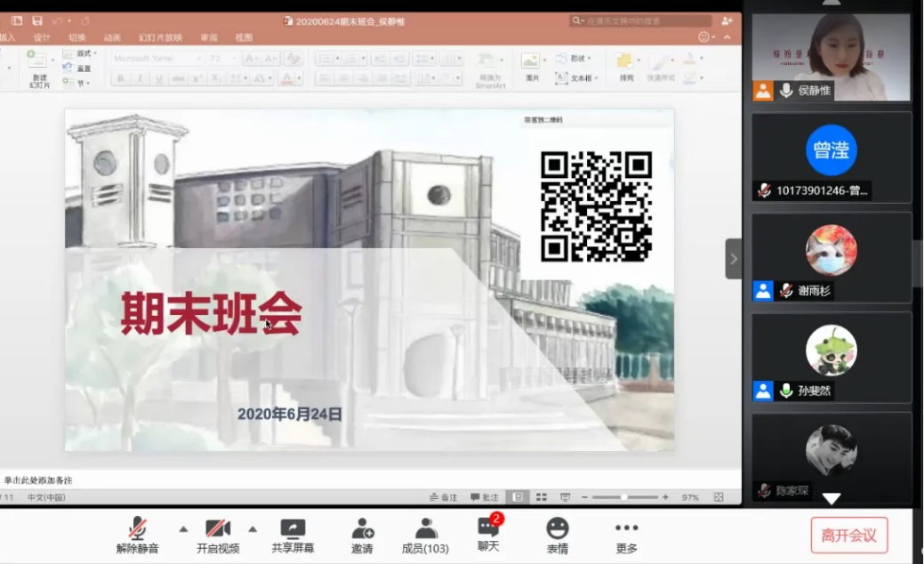Collapse participant panel with side arrow

(x=734, y=259)
